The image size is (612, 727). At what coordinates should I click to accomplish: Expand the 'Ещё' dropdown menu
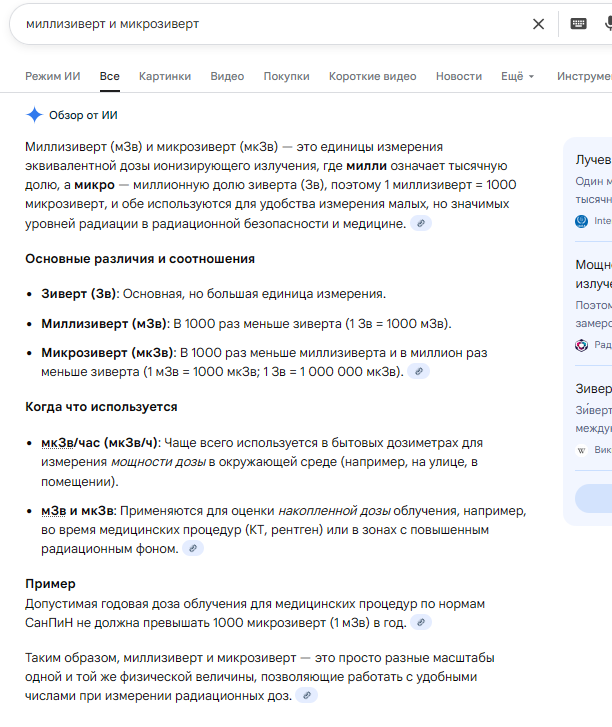pos(517,76)
